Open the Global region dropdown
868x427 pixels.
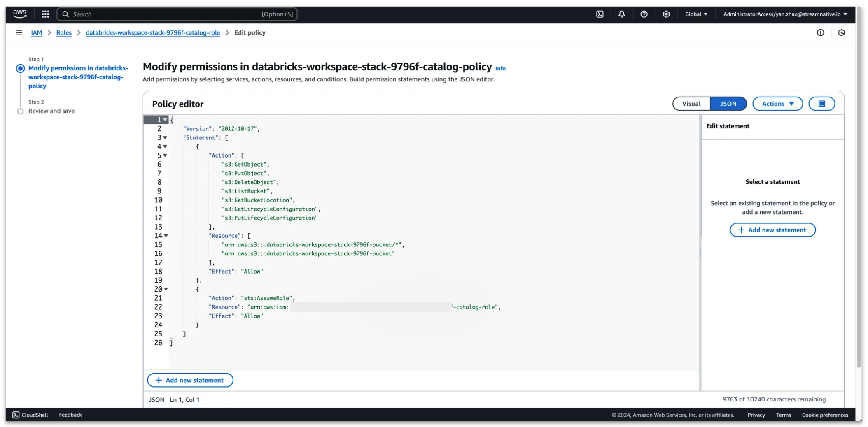(696, 14)
